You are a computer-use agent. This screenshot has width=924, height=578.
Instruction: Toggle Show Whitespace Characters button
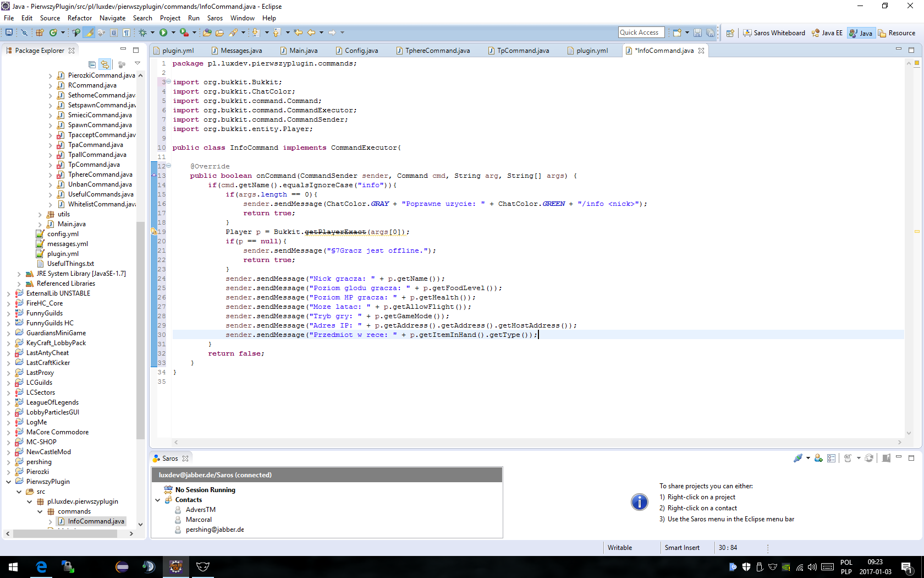(x=127, y=33)
